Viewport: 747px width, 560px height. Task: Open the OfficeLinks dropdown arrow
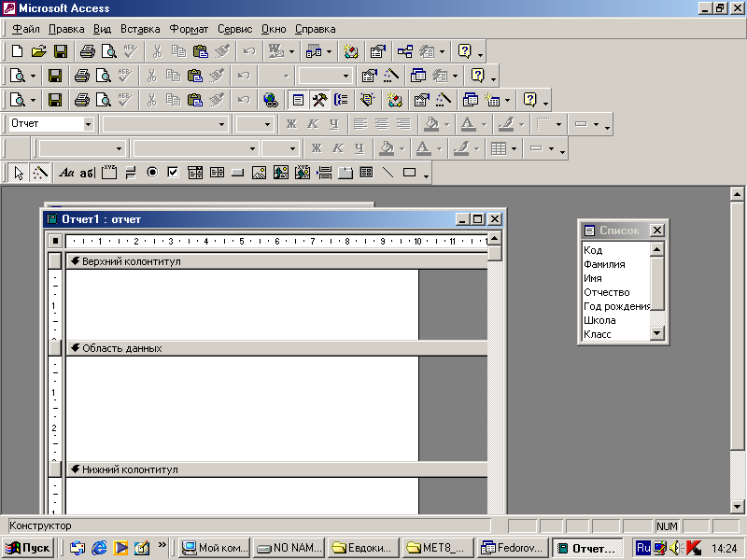[291, 51]
